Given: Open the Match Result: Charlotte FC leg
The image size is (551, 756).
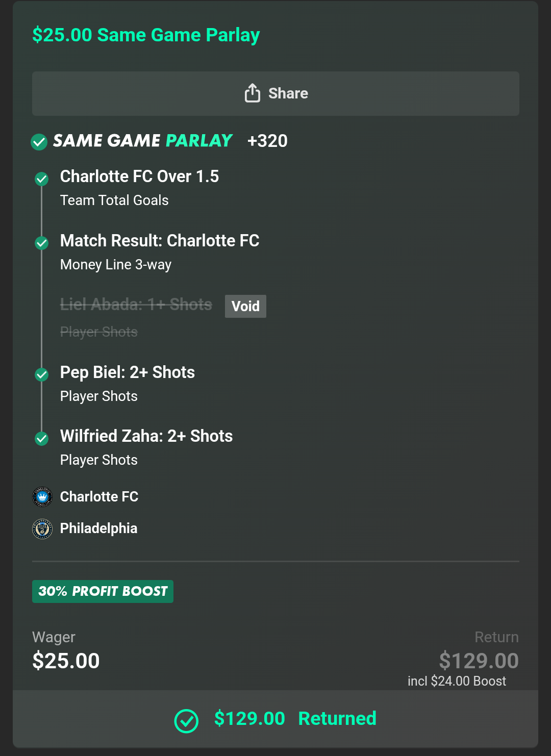Looking at the screenshot, I should [160, 241].
